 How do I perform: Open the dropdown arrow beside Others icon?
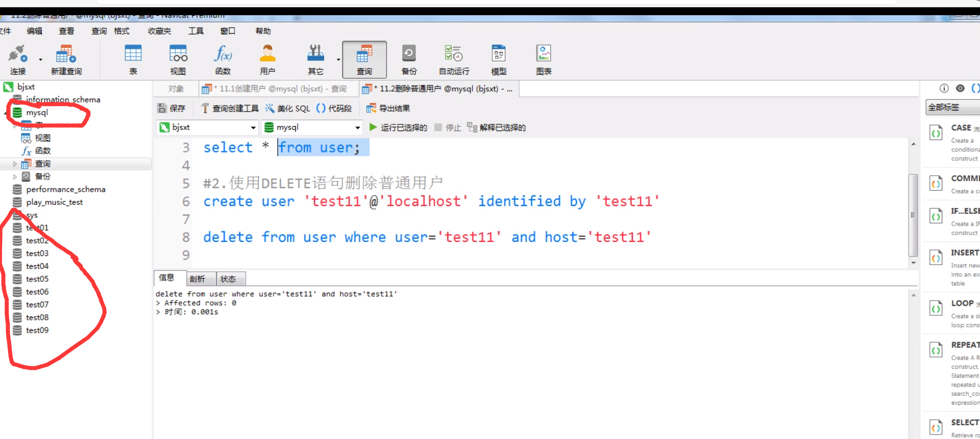[x=338, y=59]
